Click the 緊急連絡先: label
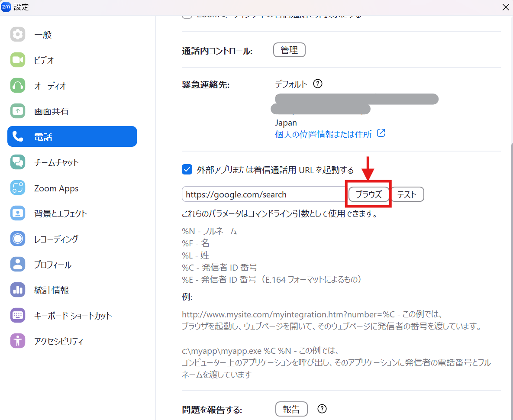The image size is (513, 420). click(x=206, y=85)
